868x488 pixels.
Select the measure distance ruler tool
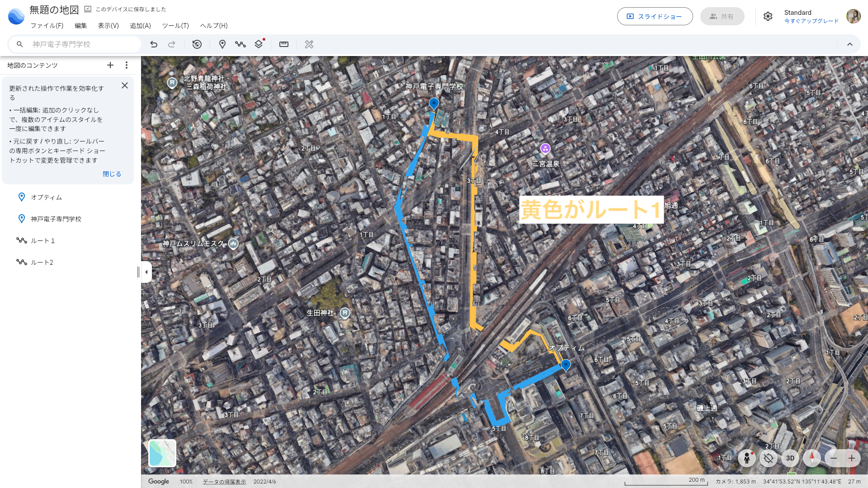pyautogui.click(x=284, y=44)
